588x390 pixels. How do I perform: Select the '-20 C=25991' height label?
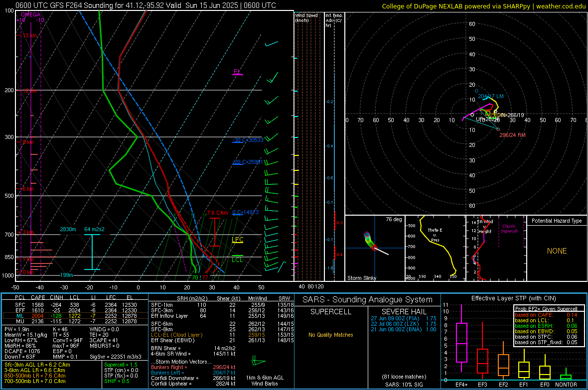click(248, 162)
